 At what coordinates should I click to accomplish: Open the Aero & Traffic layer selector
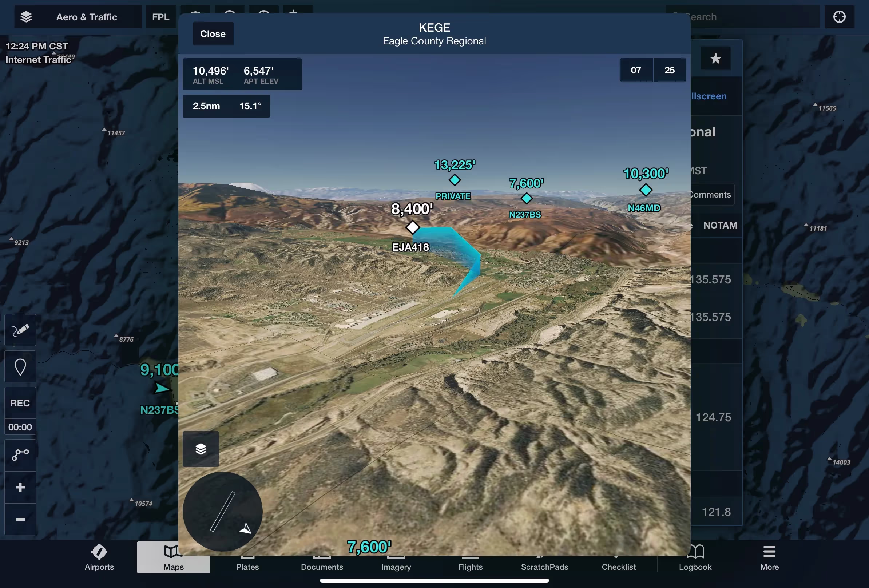tap(78, 17)
